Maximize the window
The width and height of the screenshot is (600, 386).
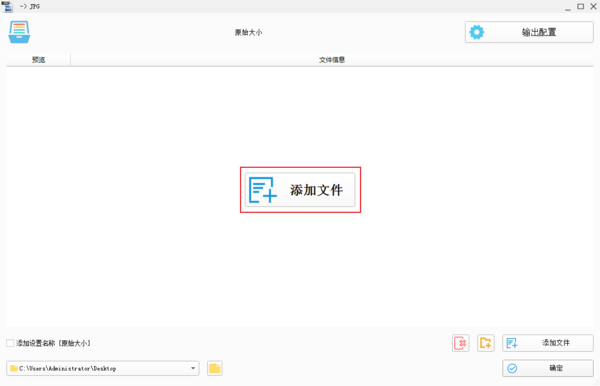pyautogui.click(x=580, y=7)
